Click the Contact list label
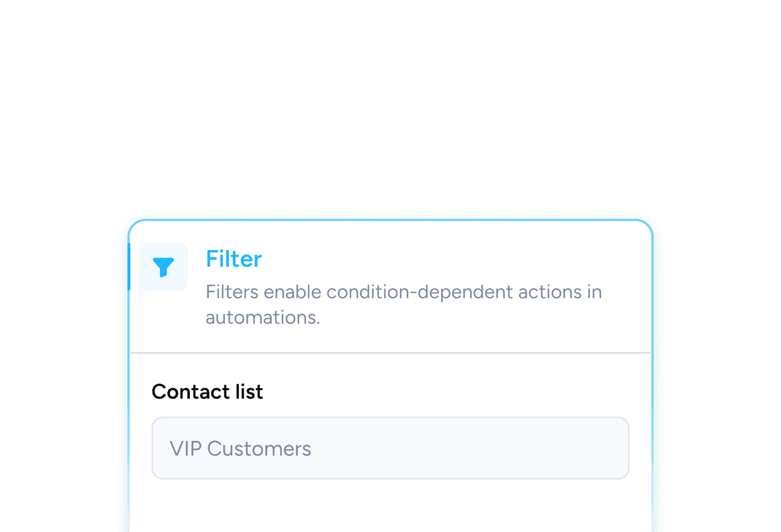The width and height of the screenshot is (781, 532). tap(207, 392)
